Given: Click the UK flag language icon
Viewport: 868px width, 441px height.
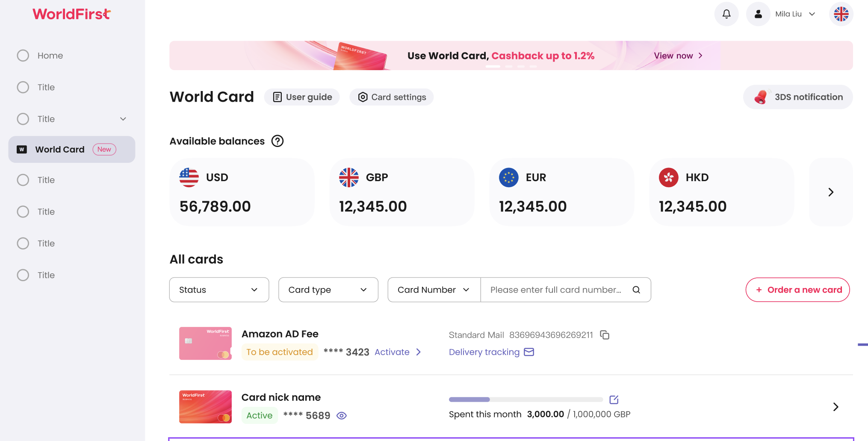Looking at the screenshot, I should click(841, 14).
